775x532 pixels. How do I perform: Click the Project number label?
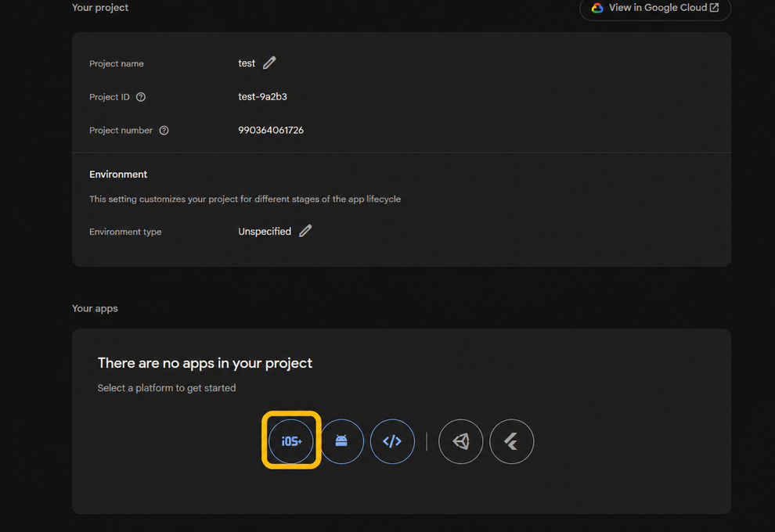tap(121, 131)
